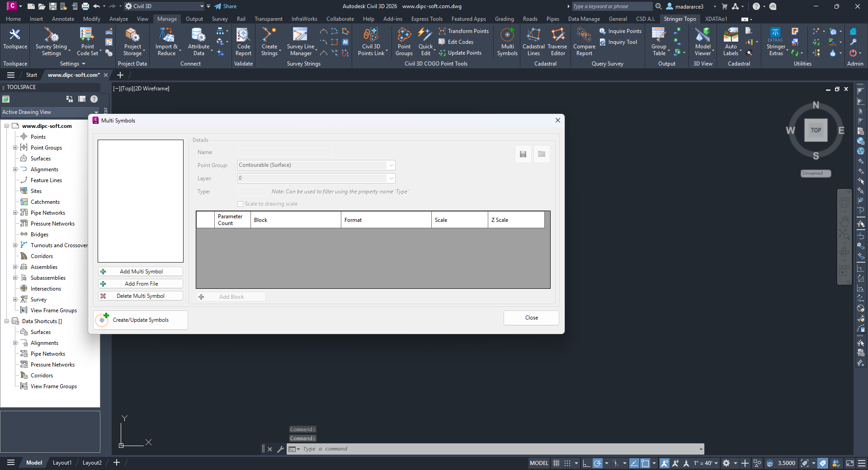Save the multi symbol with disk icon

523,154
